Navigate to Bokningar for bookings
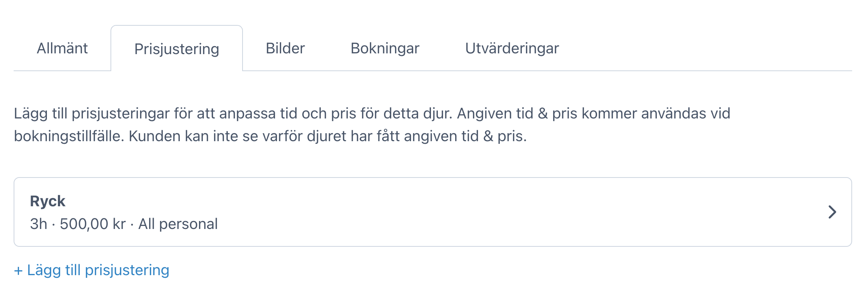Screen dimensions: 868x299 click(384, 48)
